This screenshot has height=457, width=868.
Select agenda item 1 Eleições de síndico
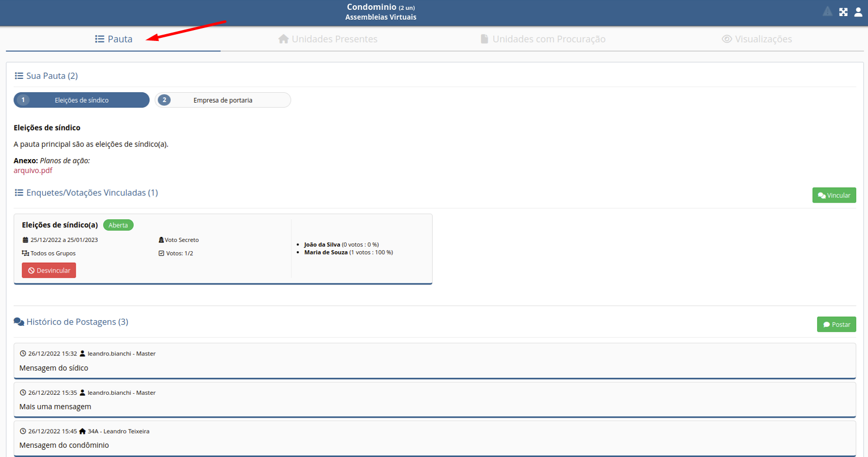[81, 100]
